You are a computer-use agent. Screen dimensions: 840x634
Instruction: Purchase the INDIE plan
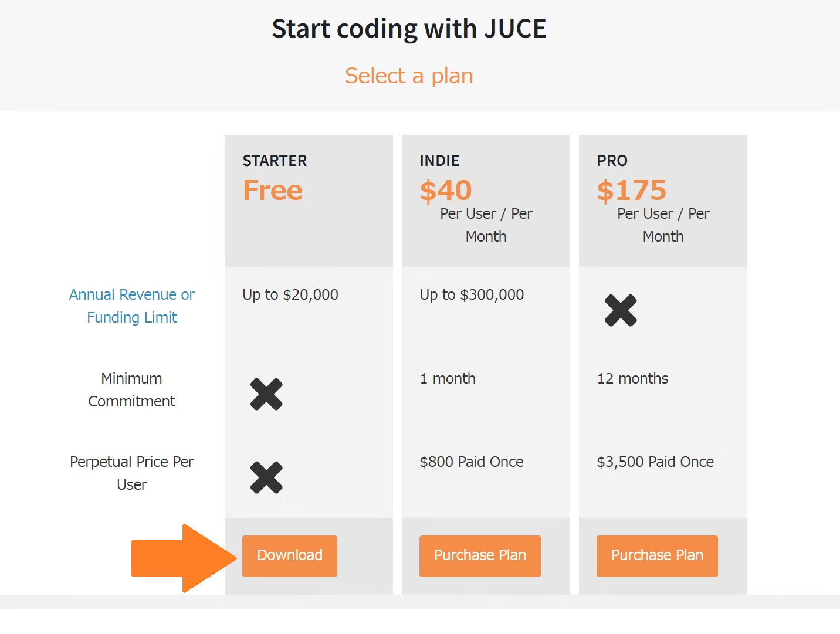pos(480,555)
